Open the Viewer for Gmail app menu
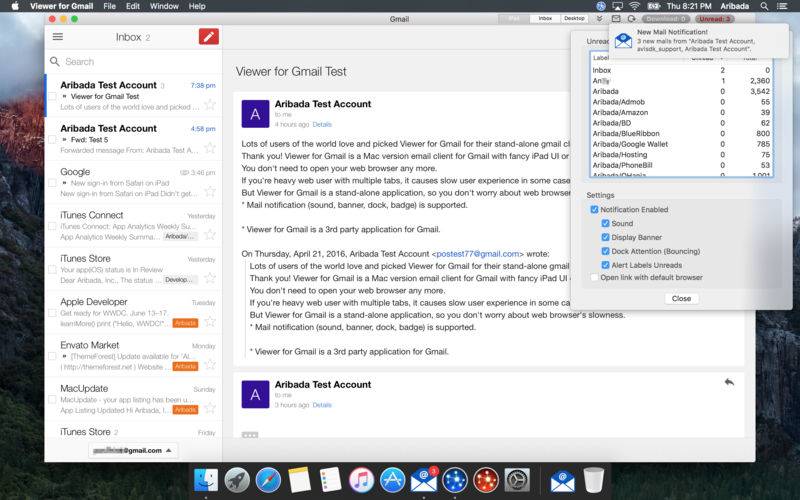This screenshot has height=500, width=800. pyautogui.click(x=61, y=6)
